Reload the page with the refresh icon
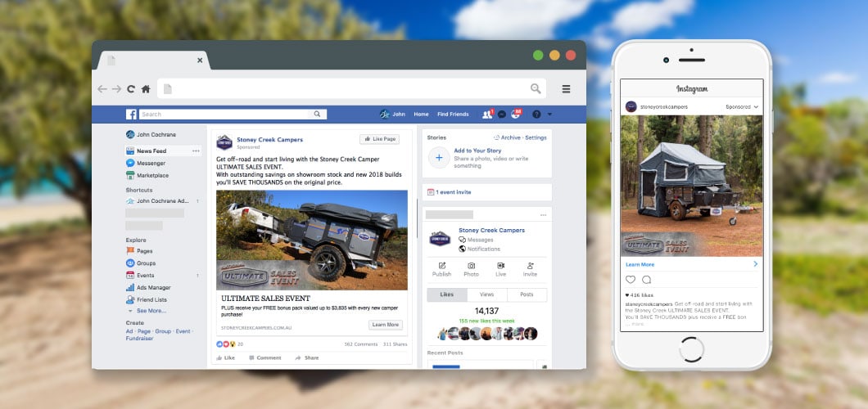Viewport: 868px width, 409px height. pyautogui.click(x=131, y=89)
